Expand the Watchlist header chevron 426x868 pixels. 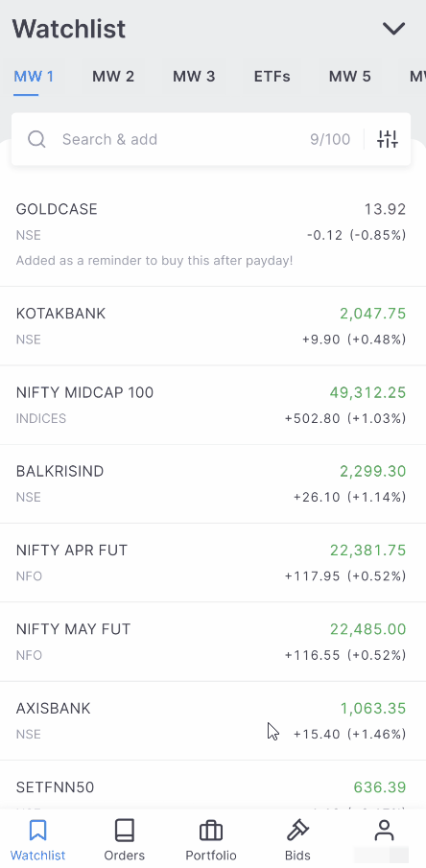point(394,28)
